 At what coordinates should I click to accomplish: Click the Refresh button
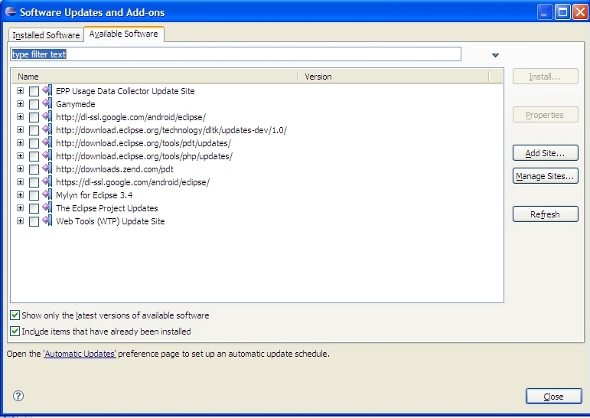[545, 214]
